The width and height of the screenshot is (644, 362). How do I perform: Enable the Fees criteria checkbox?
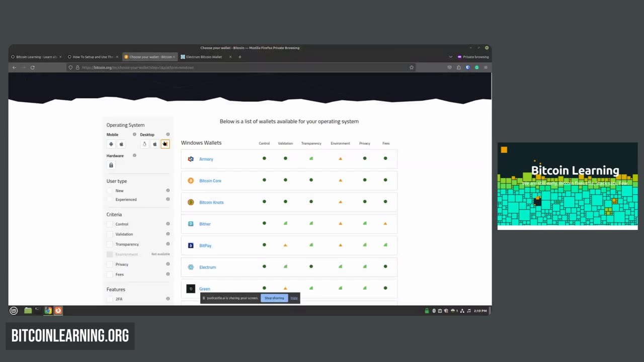coord(110,275)
